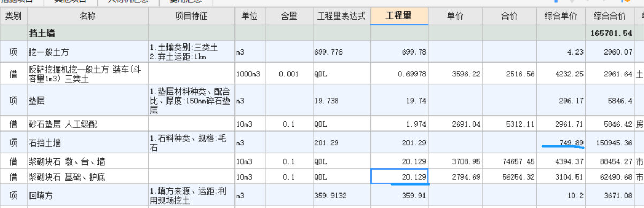Select the 挡土墙 group row name
Image resolution: width=644 pixels, height=208 pixels.
(42, 33)
